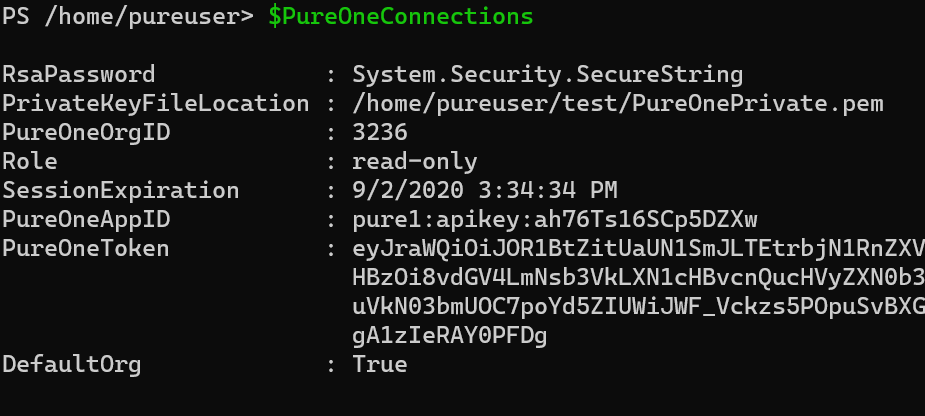Viewport: 925px width, 416px height.
Task: Click the token line starting with eyJraWQi
Action: point(638,249)
